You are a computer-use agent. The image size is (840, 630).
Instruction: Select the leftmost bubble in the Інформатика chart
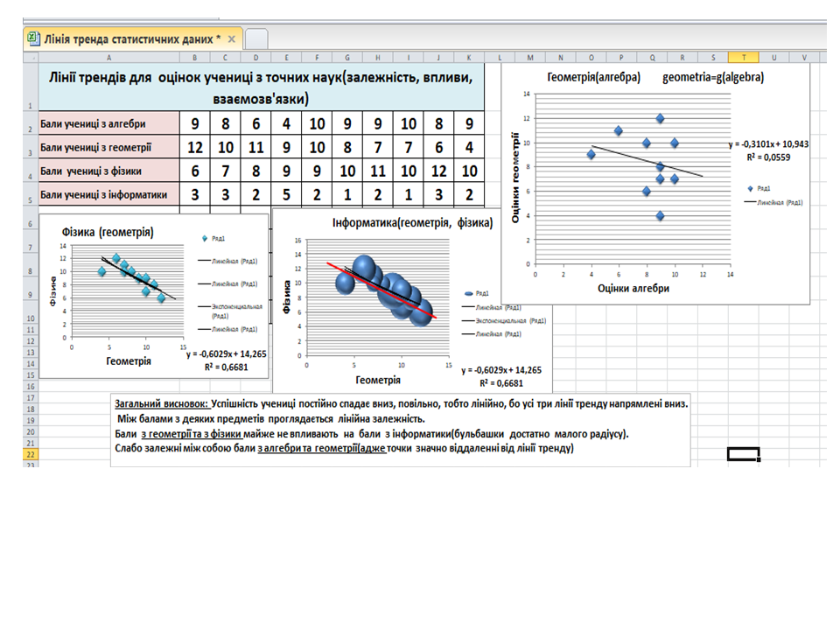[x=346, y=283]
